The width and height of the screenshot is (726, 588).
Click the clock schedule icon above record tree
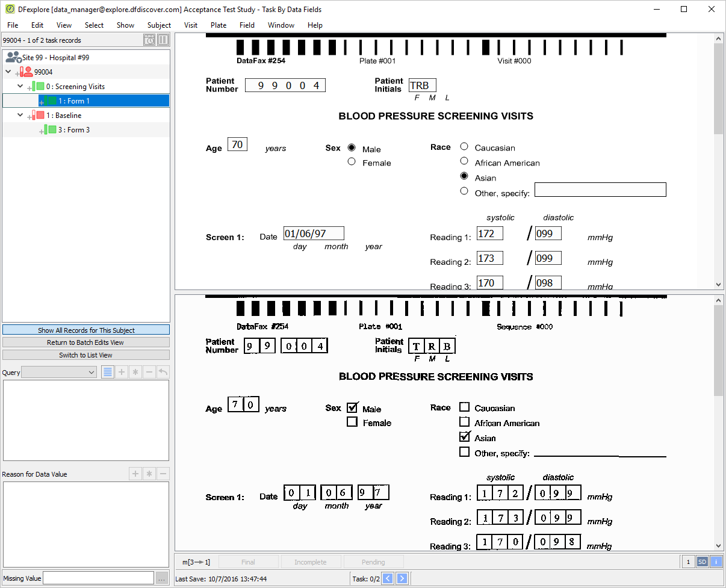tap(149, 40)
